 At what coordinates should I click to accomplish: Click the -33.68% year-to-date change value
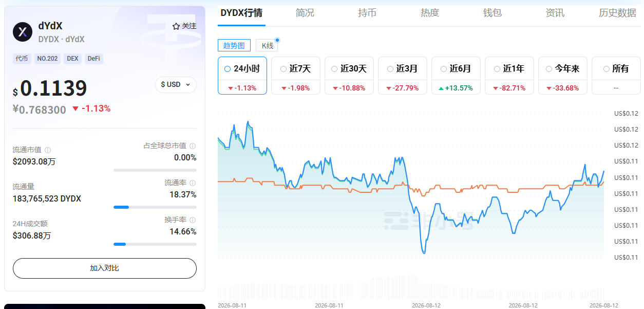(x=562, y=88)
